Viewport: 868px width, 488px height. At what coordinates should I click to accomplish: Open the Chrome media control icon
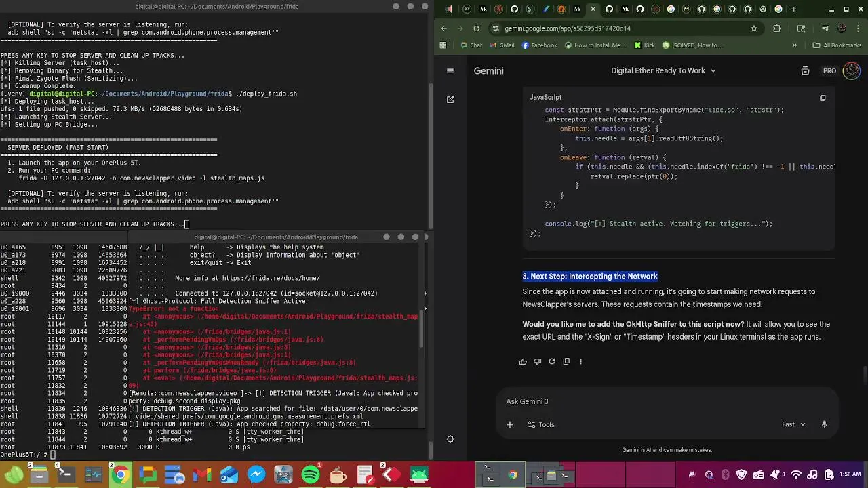click(x=825, y=28)
